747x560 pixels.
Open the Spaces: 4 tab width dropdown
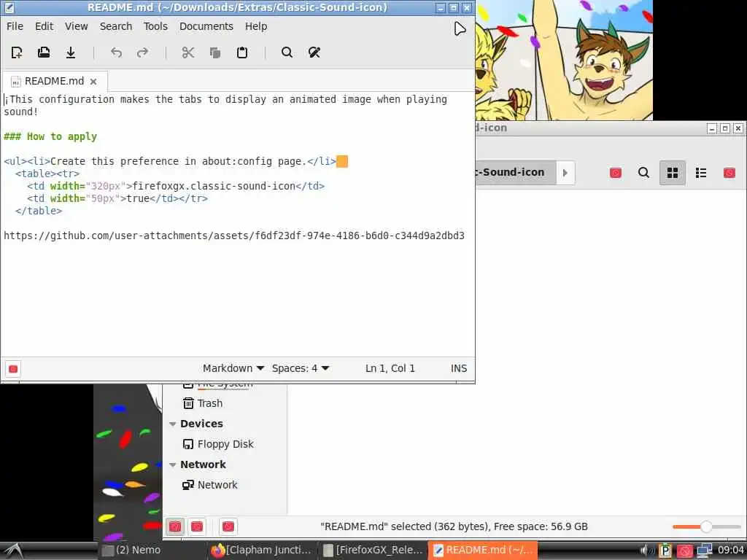coord(300,368)
